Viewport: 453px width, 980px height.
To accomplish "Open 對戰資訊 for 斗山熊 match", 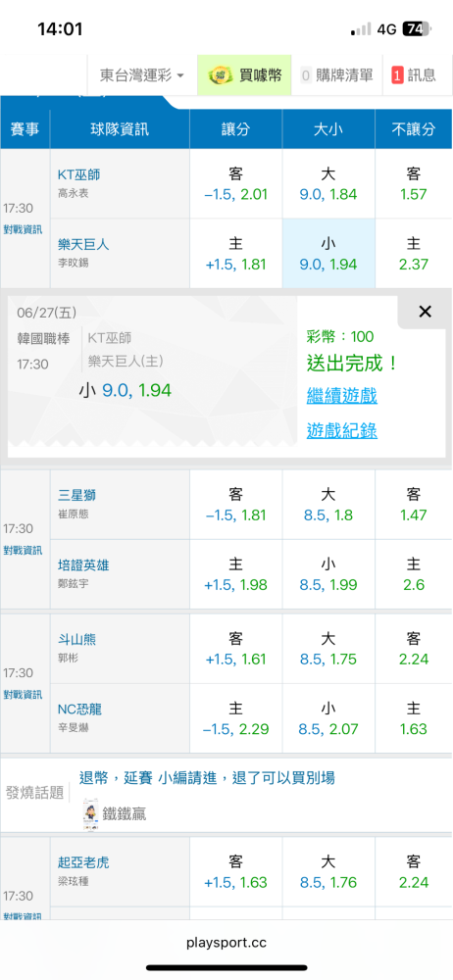I will point(23,695).
